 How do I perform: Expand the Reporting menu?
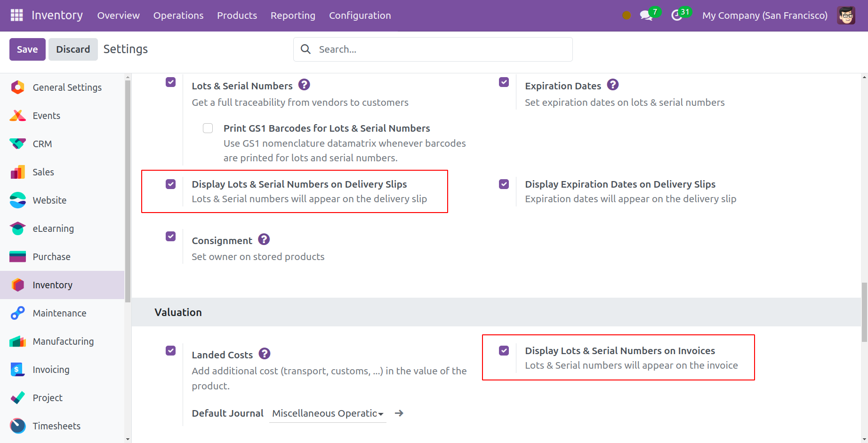(293, 16)
